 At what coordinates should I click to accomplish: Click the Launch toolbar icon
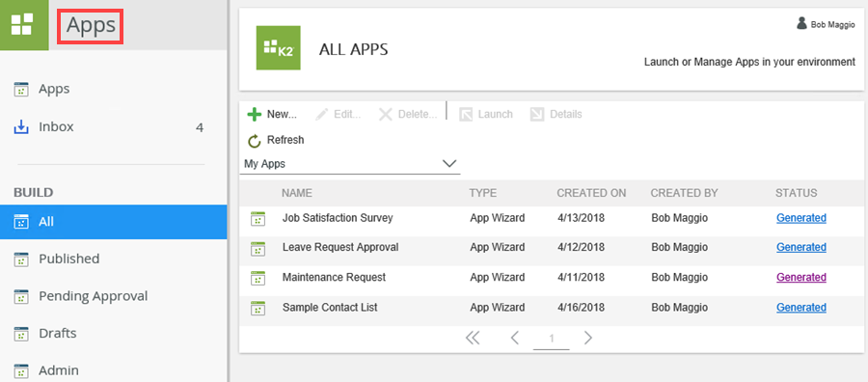(x=466, y=115)
